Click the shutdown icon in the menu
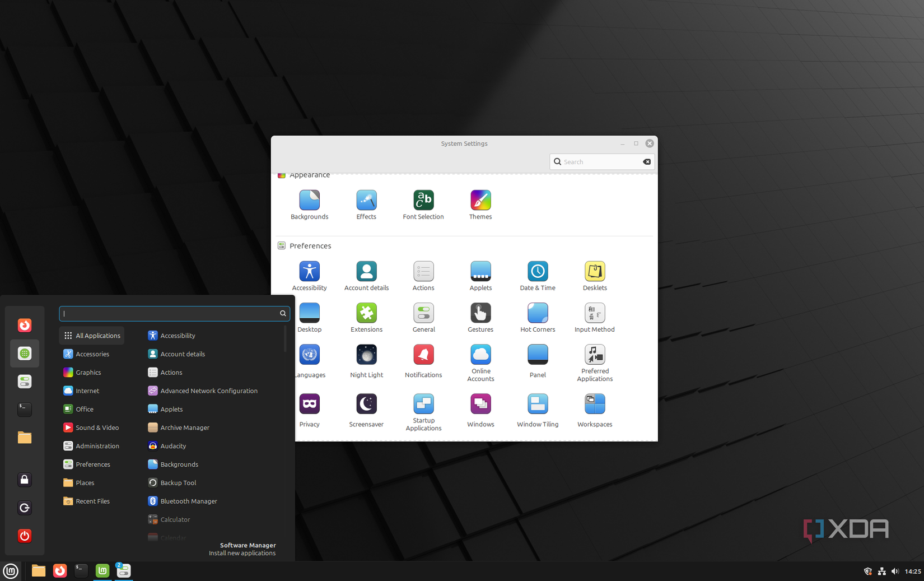924x581 pixels. click(x=24, y=536)
